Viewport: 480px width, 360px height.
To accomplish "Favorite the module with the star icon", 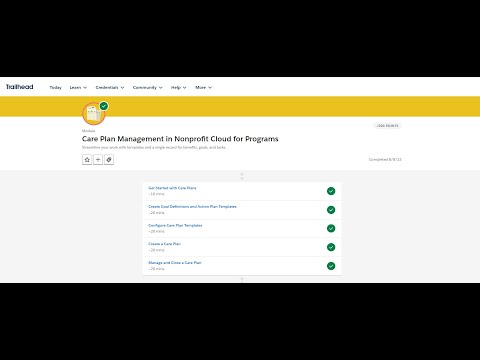I will [87, 160].
